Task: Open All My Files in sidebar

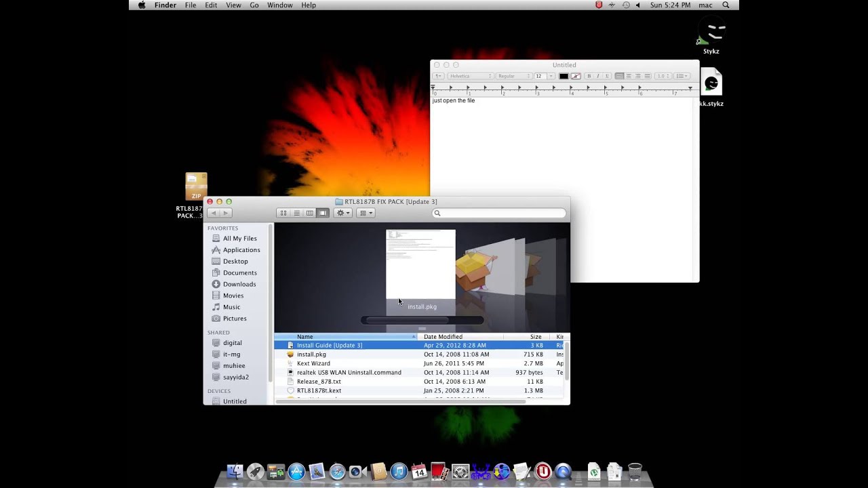Action: pyautogui.click(x=235, y=239)
